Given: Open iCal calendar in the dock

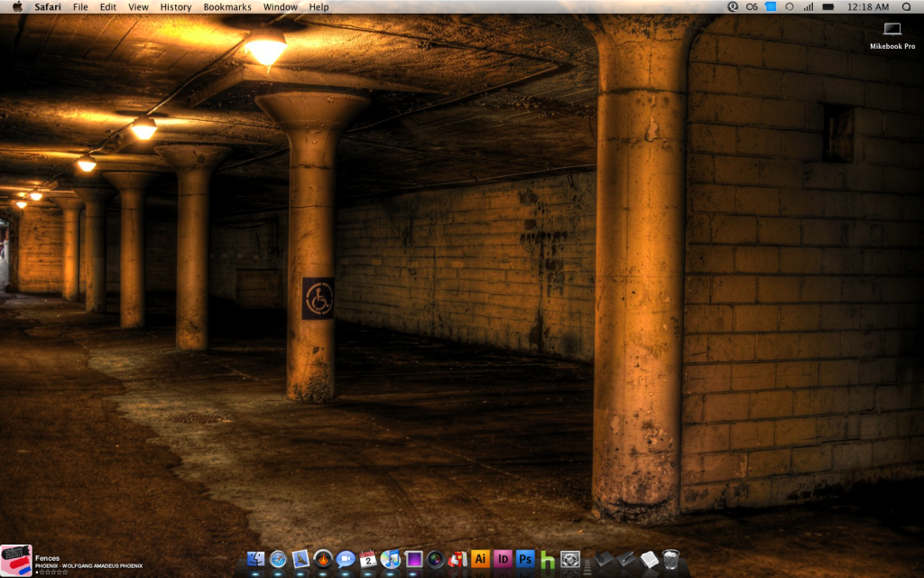Looking at the screenshot, I should pyautogui.click(x=368, y=560).
